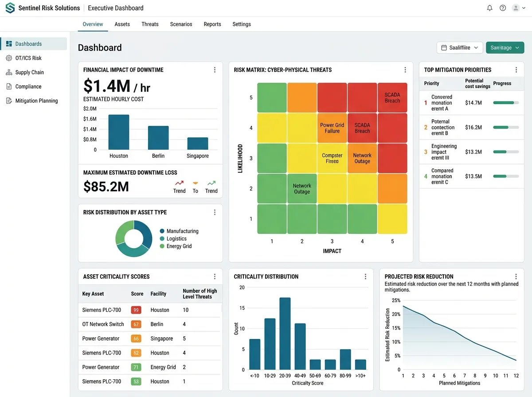Screen dimensions: 532x397
Task: Open Top Mitigation Priorities card options menu
Action: [x=516, y=70]
